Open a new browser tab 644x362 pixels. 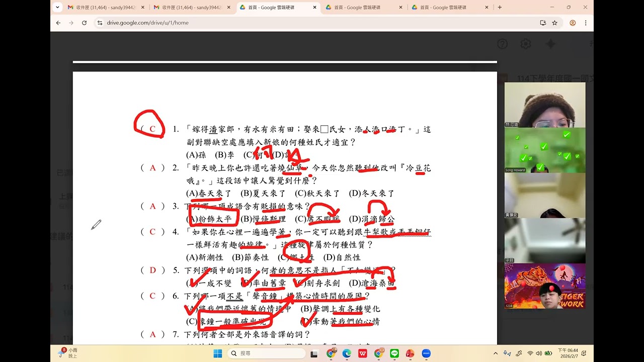[500, 8]
